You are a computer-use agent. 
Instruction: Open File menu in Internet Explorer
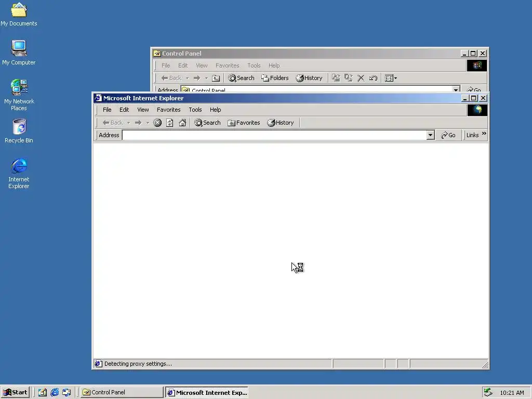click(107, 110)
